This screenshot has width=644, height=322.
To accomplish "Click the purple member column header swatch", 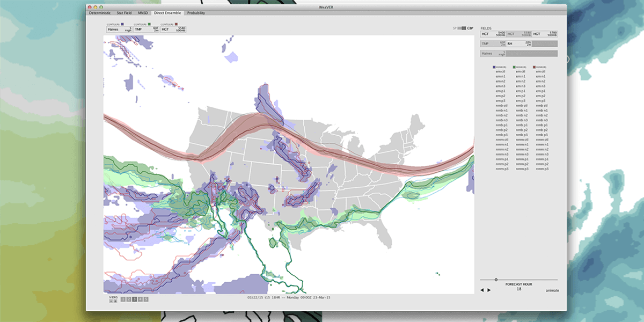I will 494,67.
